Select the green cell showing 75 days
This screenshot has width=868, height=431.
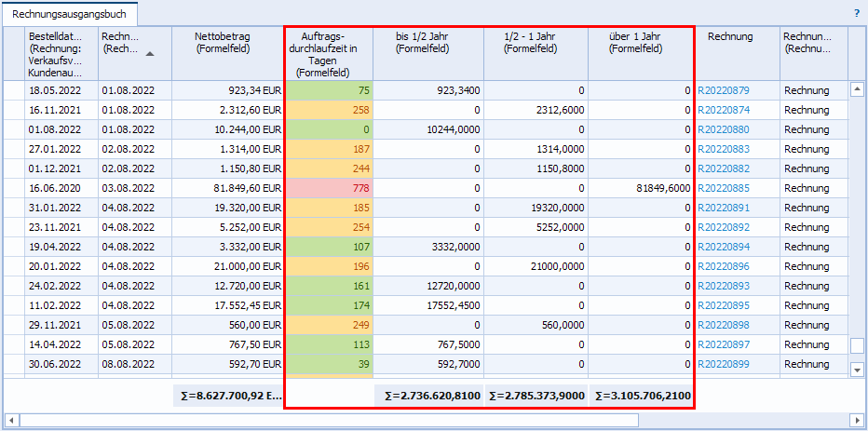pos(328,90)
